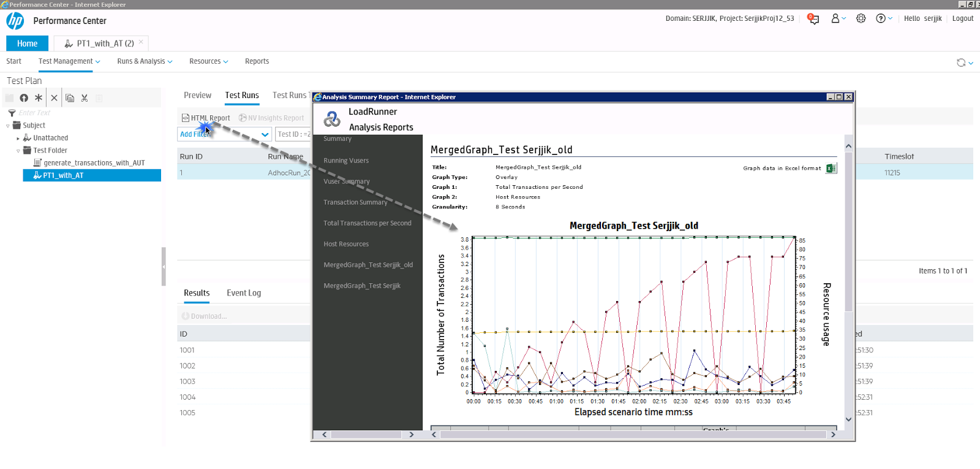
Task: Select PT1_with_AT test in tree
Action: click(92, 175)
